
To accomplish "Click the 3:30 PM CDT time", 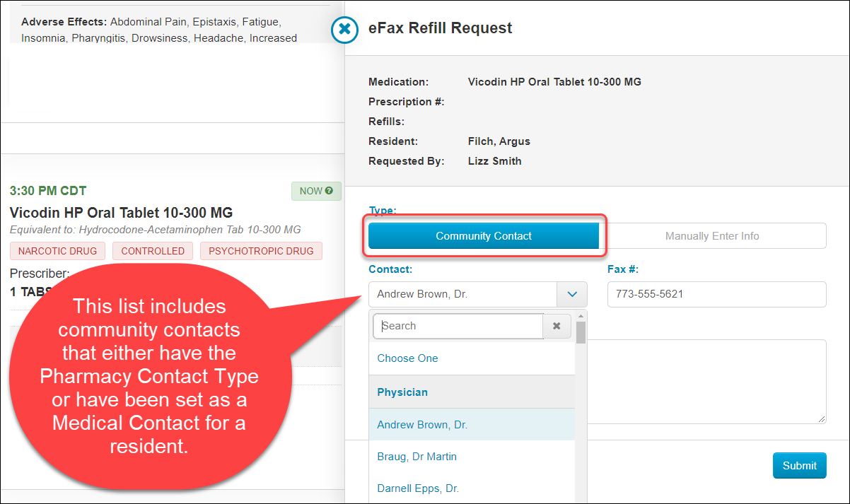I will [48, 191].
